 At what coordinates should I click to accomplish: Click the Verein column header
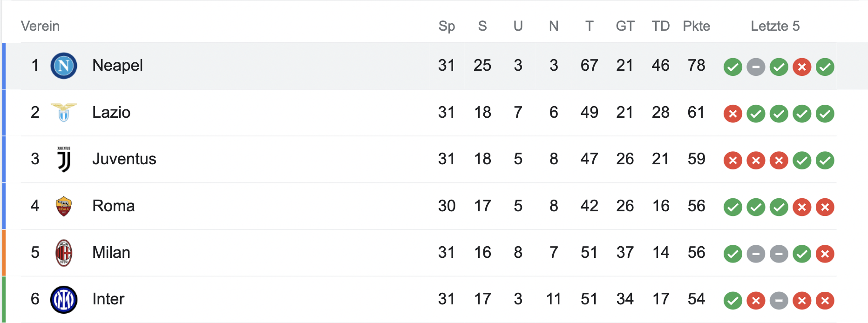40,26
